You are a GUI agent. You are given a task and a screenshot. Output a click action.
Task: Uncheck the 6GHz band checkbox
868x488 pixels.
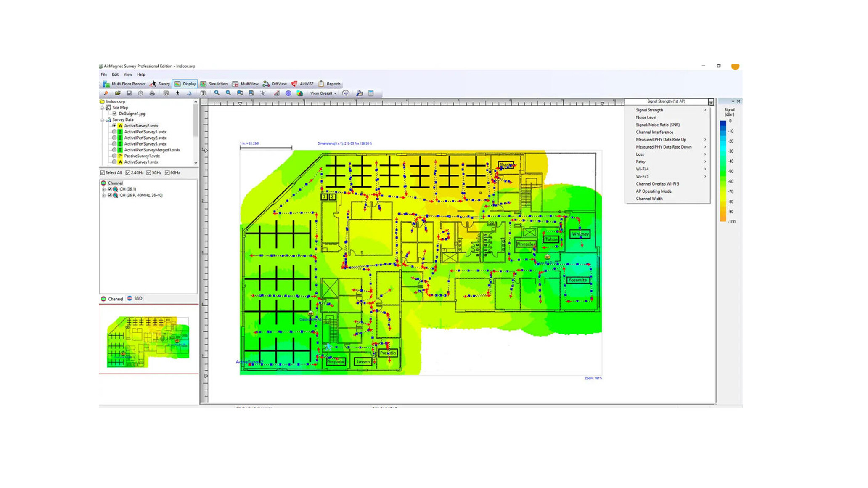coord(167,173)
